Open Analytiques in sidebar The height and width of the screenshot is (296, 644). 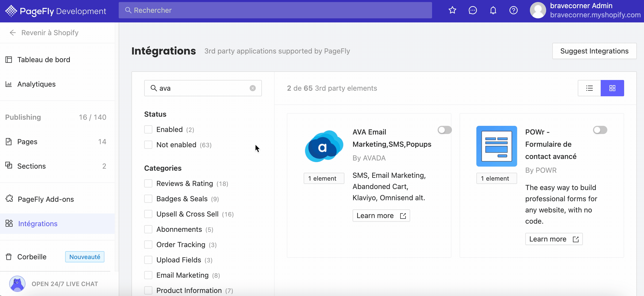(x=57, y=84)
